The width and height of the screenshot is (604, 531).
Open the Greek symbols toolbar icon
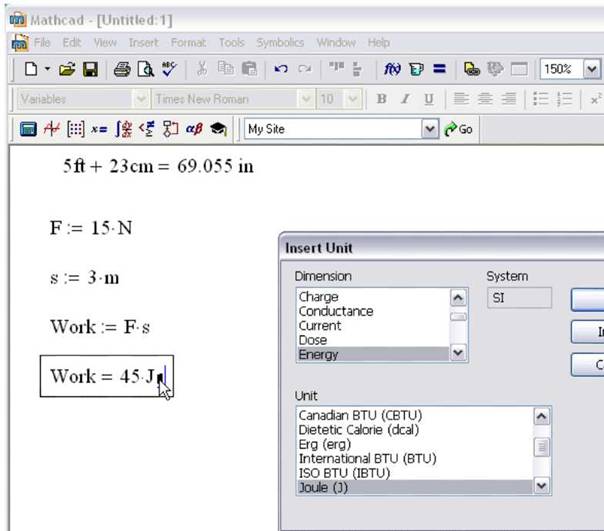click(x=194, y=129)
